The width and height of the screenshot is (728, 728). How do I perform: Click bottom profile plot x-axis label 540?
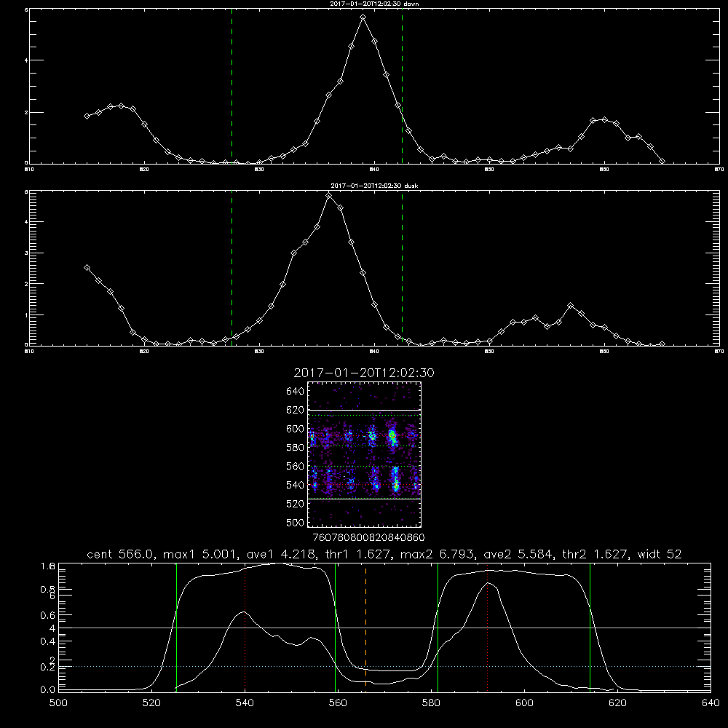coord(245,703)
